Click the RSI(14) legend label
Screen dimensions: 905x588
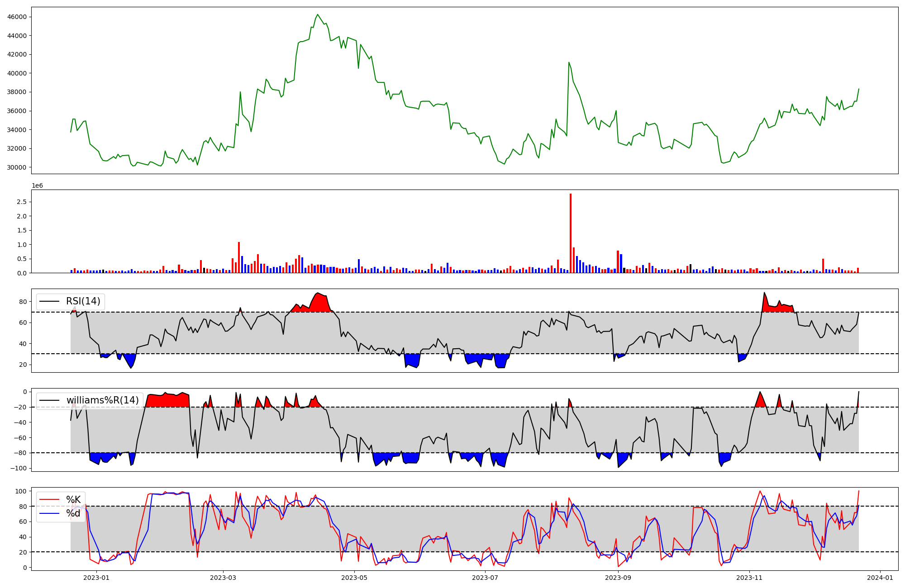[83, 301]
